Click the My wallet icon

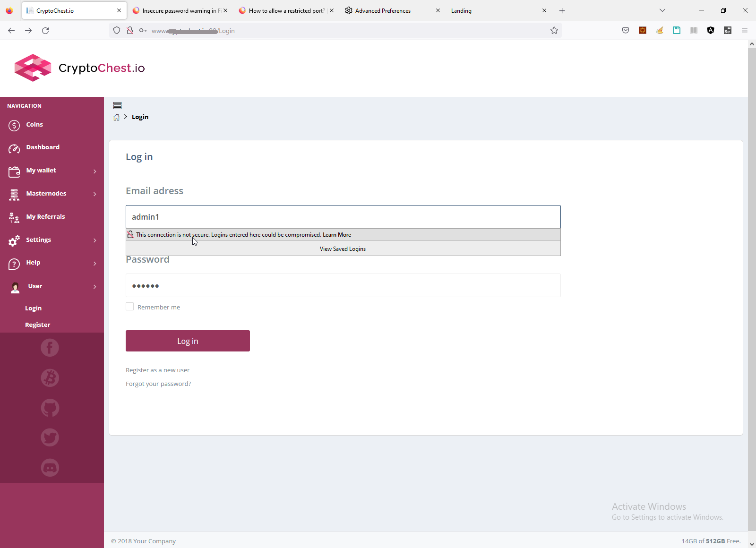pyautogui.click(x=14, y=171)
